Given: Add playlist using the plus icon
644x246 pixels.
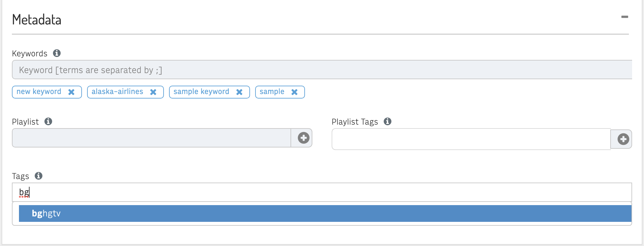Looking at the screenshot, I should click(x=303, y=138).
